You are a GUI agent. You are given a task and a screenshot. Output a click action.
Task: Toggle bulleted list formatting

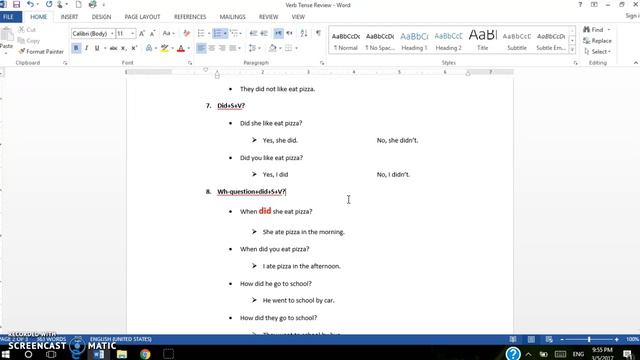point(201,33)
